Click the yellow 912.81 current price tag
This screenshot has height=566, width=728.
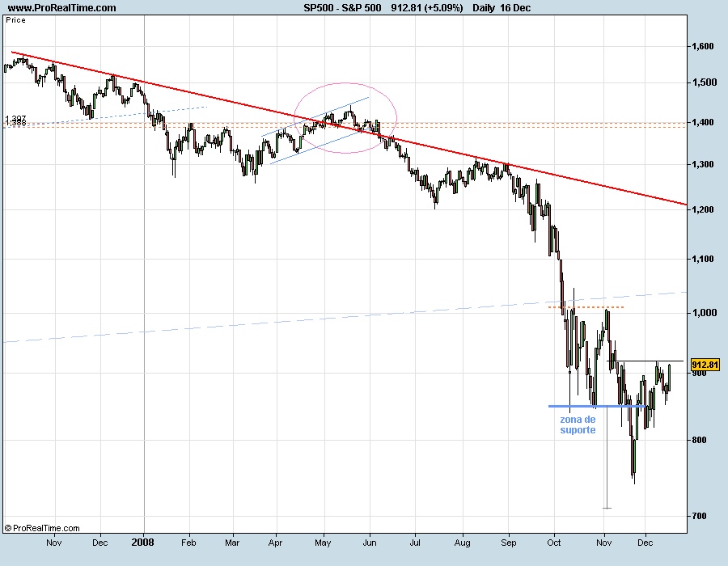pos(705,365)
